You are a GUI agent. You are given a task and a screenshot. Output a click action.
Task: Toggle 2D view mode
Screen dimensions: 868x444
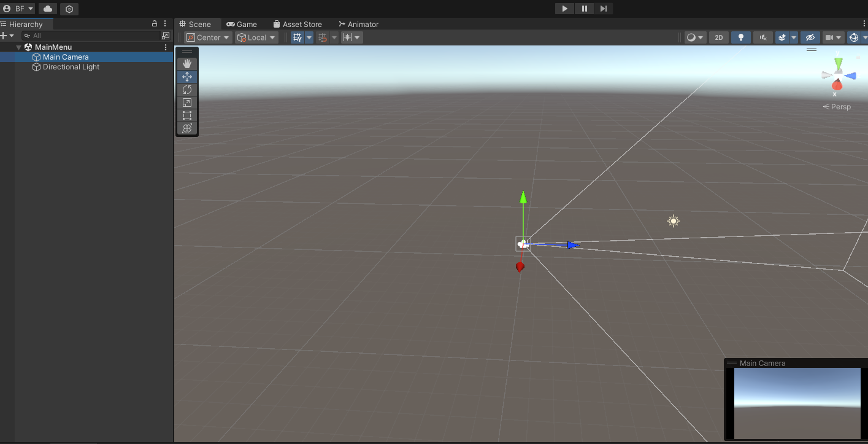coord(719,37)
